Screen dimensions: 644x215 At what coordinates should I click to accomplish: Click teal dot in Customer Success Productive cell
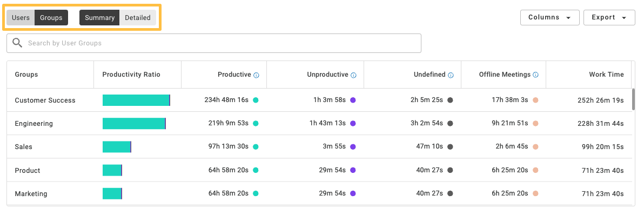coord(256,100)
